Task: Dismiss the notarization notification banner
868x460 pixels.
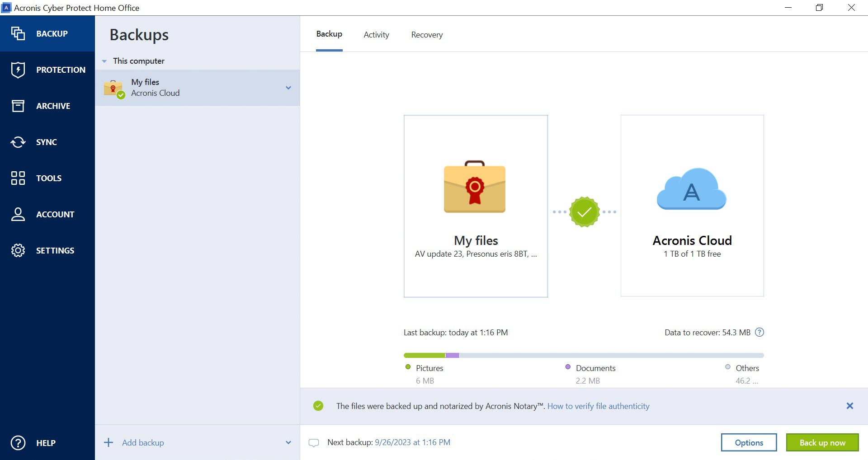Action: tap(849, 406)
